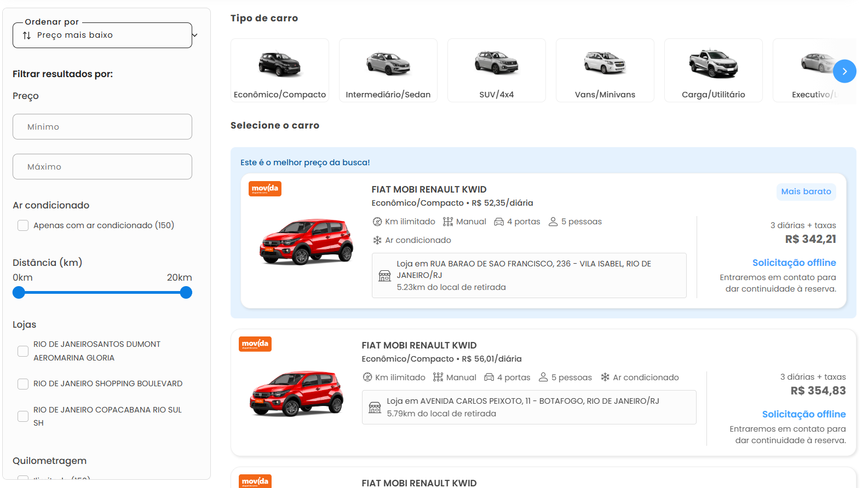Click the sort arrows icon beside Preço mais baixo
This screenshot has height=488, width=868.
click(27, 36)
